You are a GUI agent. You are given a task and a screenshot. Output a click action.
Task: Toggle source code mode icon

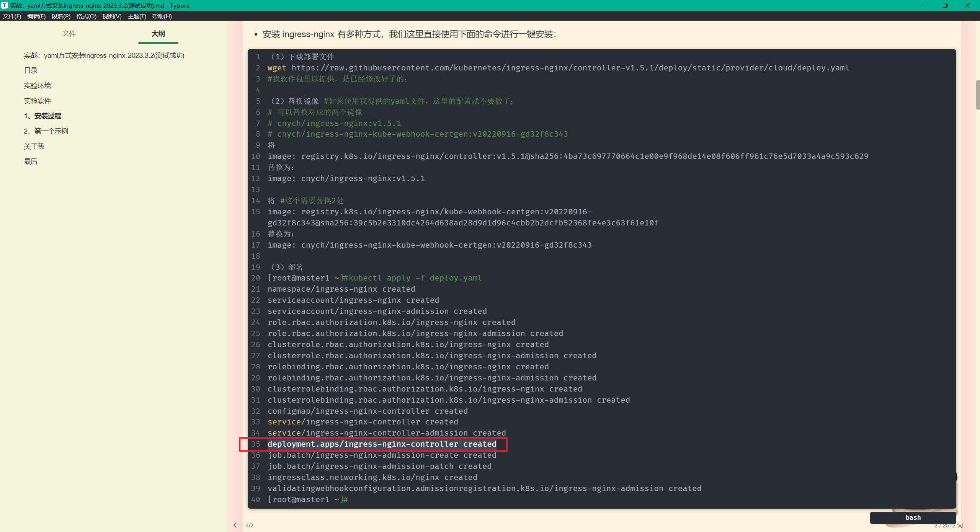click(250, 525)
